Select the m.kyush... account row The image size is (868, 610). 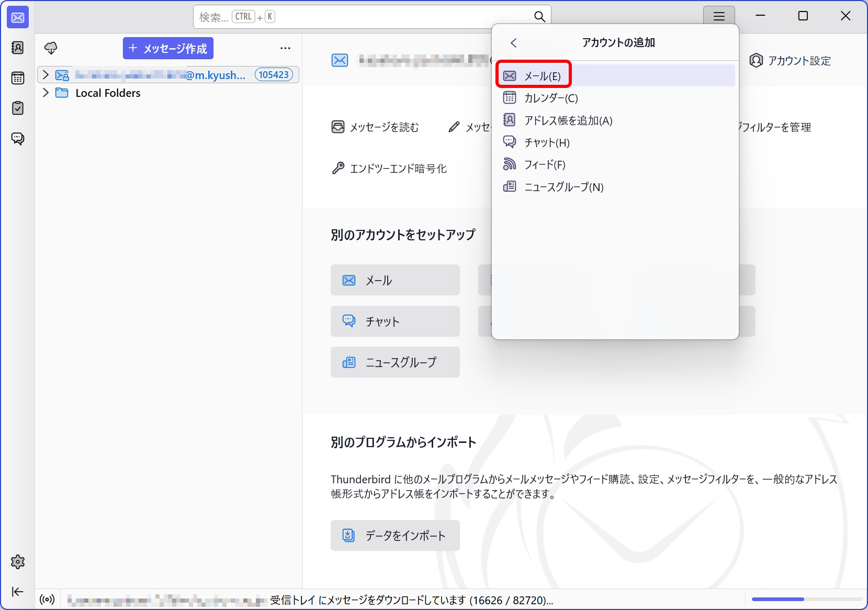point(168,75)
